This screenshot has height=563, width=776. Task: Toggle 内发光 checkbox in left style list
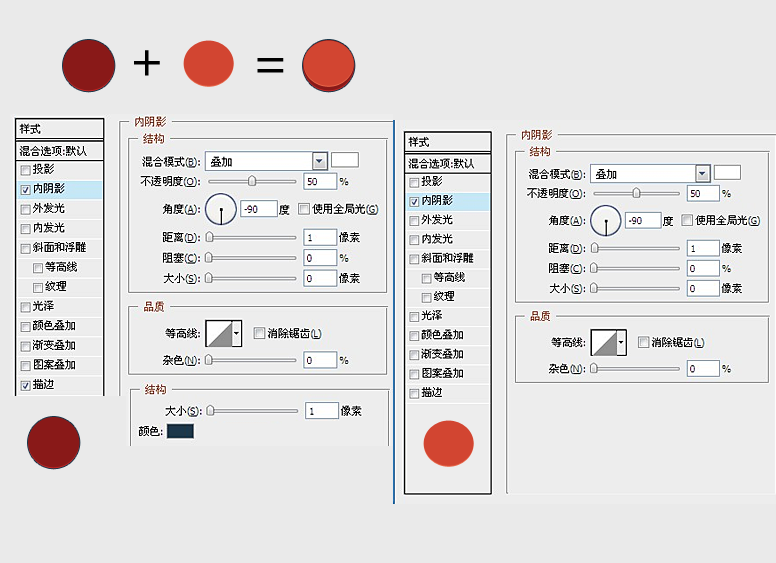25,229
